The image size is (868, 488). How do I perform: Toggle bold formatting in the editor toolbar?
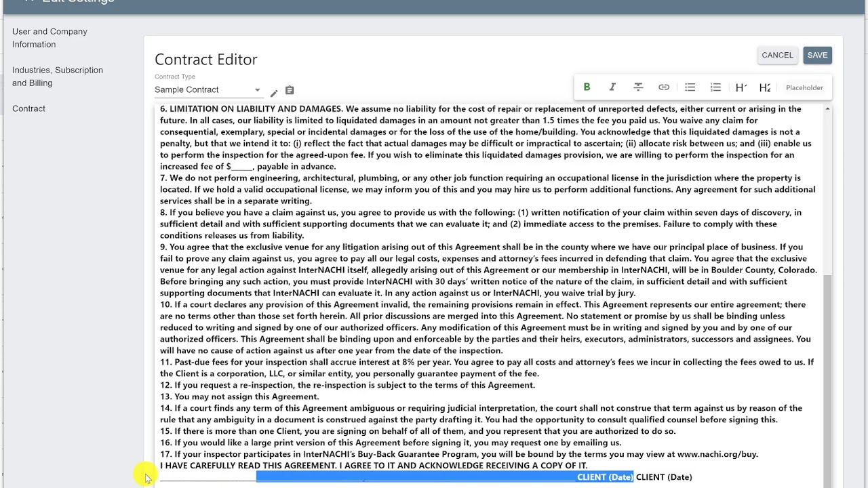pyautogui.click(x=587, y=87)
